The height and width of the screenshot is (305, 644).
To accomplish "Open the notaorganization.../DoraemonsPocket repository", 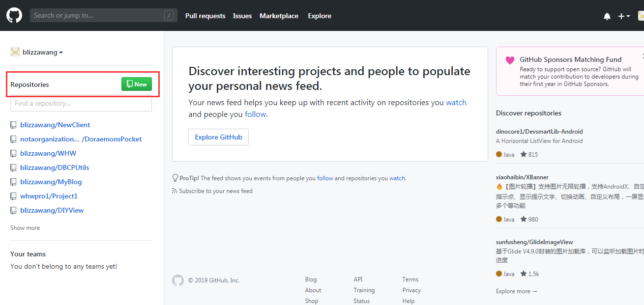I will pyautogui.click(x=81, y=139).
